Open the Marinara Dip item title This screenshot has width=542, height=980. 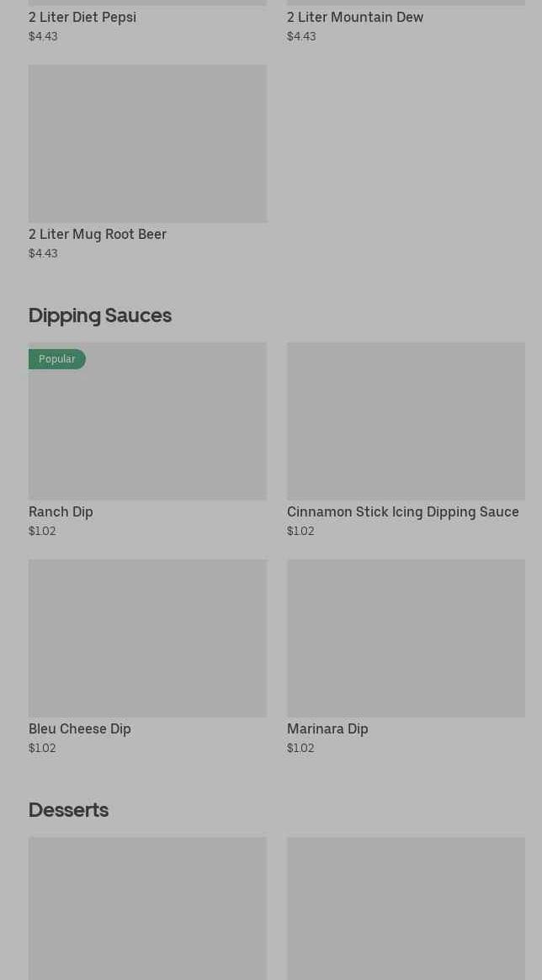327,728
